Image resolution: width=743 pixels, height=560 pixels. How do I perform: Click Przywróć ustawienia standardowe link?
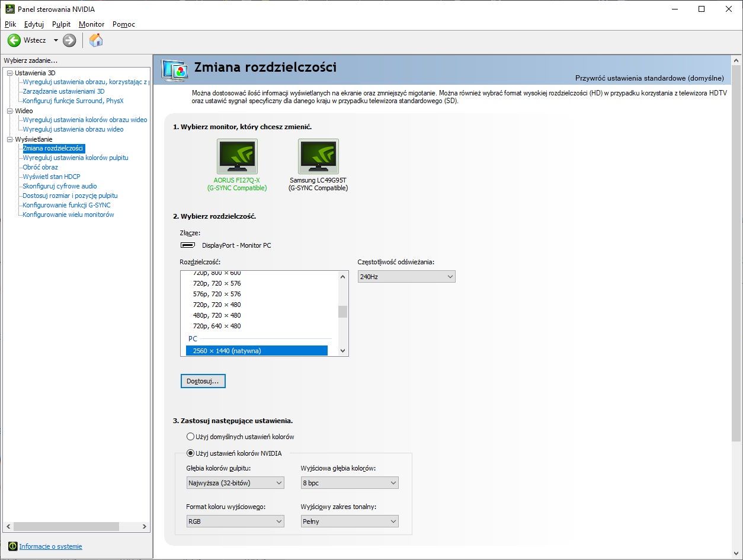(x=649, y=78)
